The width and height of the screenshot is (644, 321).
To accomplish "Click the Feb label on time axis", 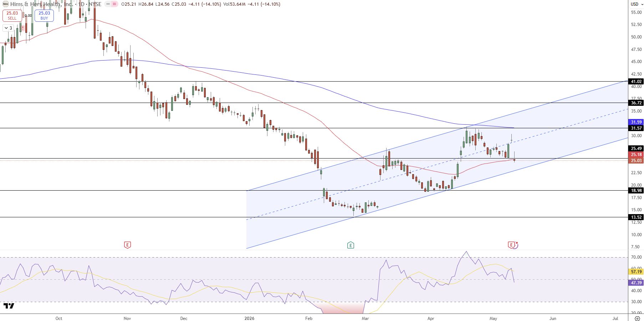I will pyautogui.click(x=309, y=319).
